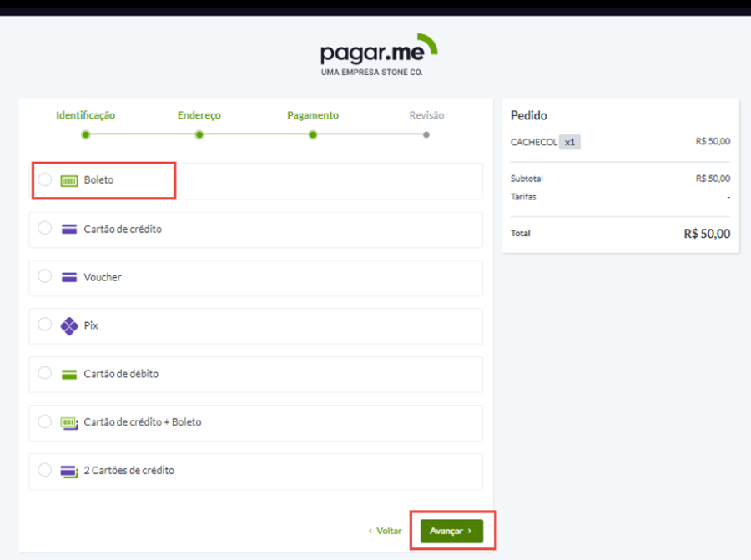Select the 2 Cartões de crédito radio button

click(x=44, y=470)
